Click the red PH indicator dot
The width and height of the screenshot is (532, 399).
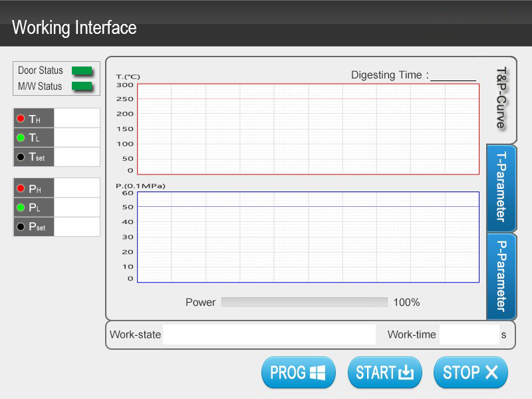pyautogui.click(x=21, y=188)
